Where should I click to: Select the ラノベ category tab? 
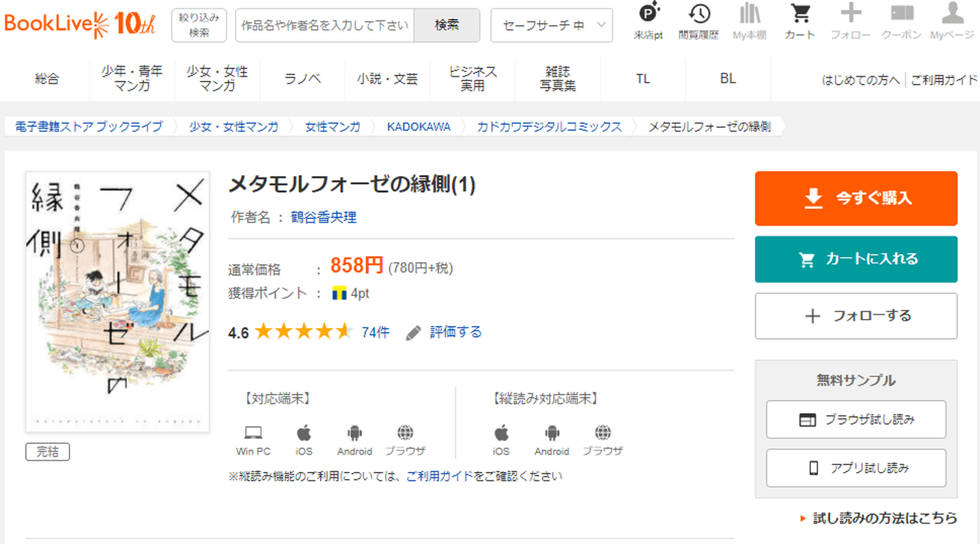302,79
